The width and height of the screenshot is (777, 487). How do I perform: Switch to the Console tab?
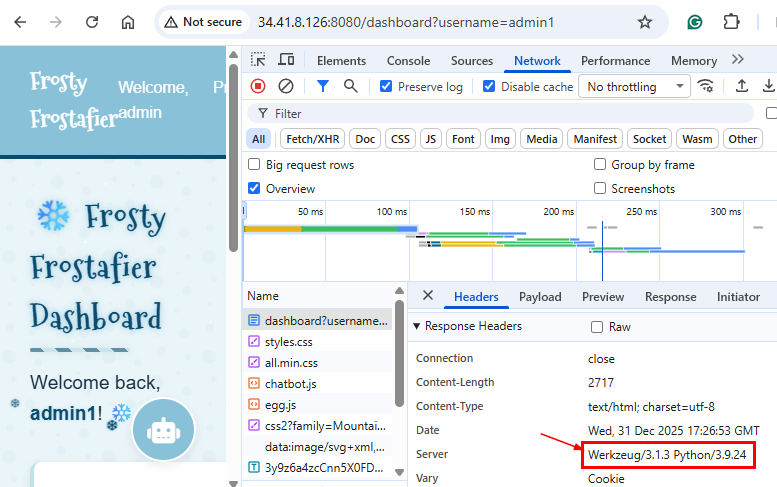[408, 61]
